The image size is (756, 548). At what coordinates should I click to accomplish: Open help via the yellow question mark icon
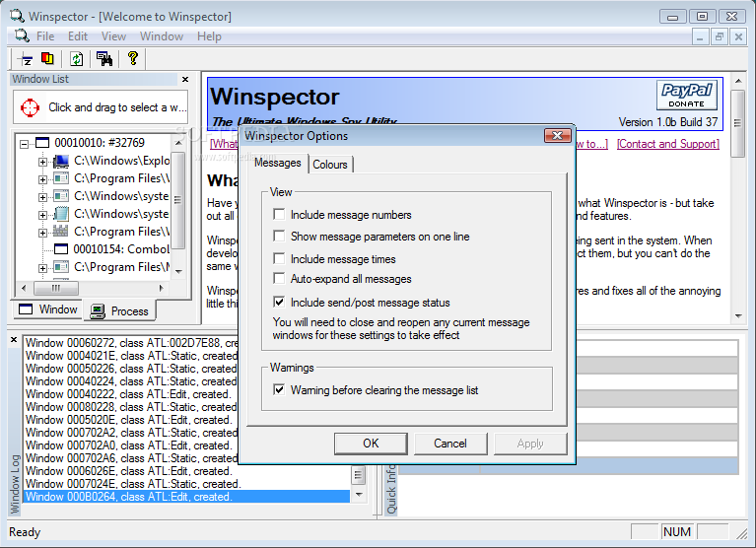(x=133, y=58)
